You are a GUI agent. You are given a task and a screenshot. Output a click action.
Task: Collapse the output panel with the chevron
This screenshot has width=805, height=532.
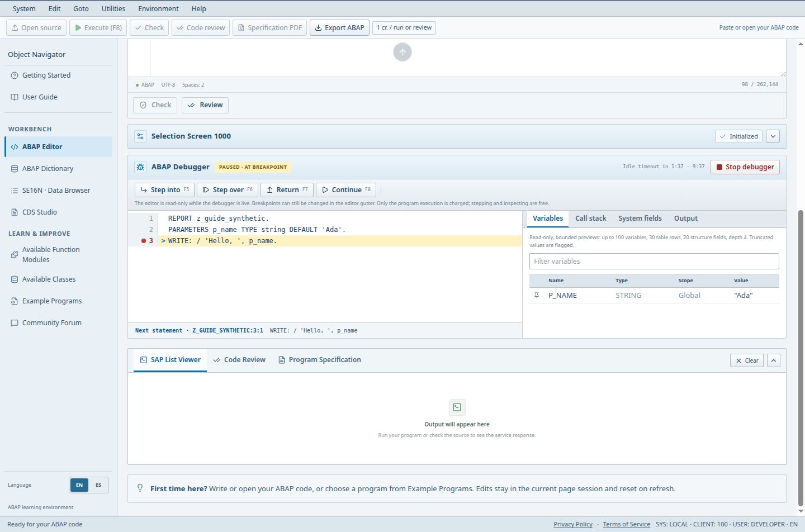pos(774,361)
